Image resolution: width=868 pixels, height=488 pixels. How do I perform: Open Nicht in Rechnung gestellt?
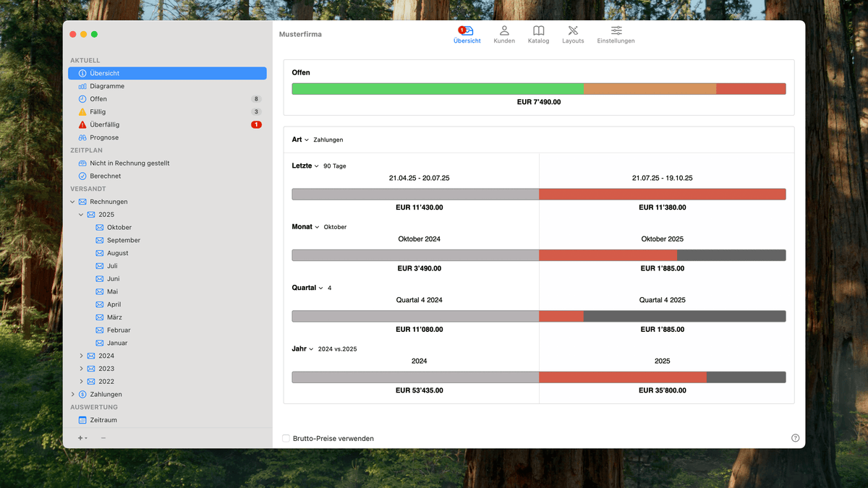129,163
